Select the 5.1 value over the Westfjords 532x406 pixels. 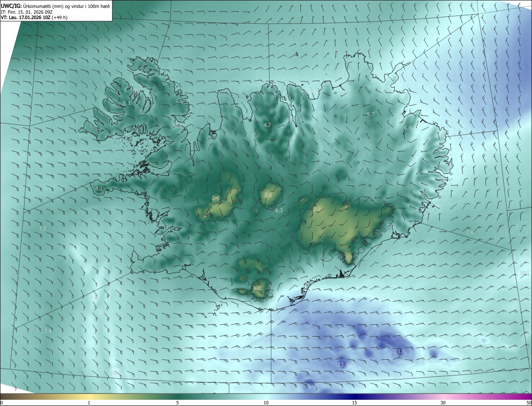127,103
